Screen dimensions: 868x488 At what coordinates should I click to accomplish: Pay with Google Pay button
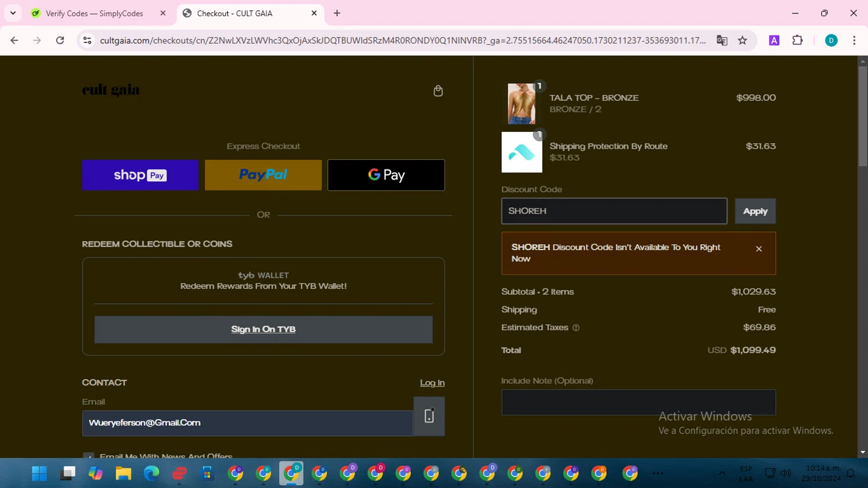[x=386, y=175]
